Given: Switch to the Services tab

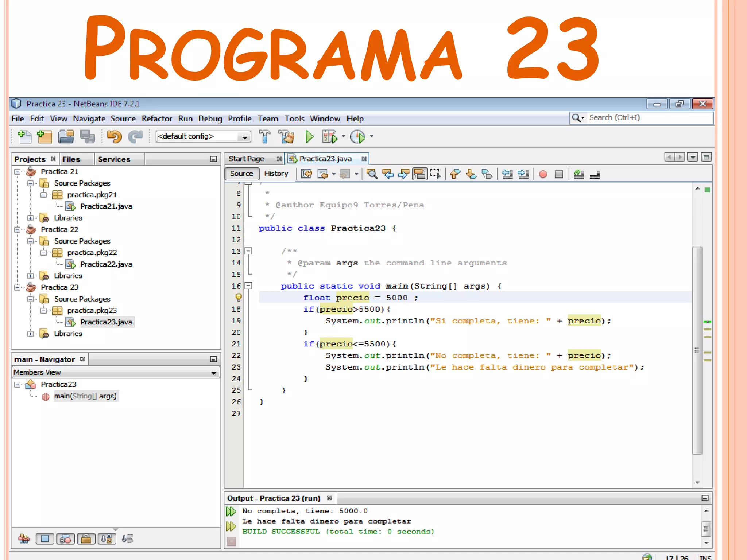Looking at the screenshot, I should pos(114,159).
